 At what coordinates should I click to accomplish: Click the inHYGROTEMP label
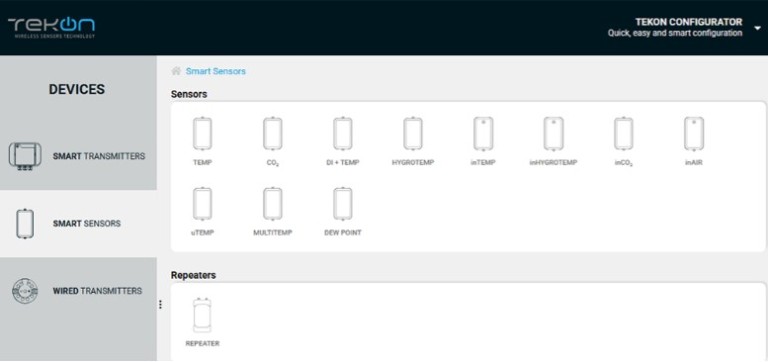coord(553,163)
